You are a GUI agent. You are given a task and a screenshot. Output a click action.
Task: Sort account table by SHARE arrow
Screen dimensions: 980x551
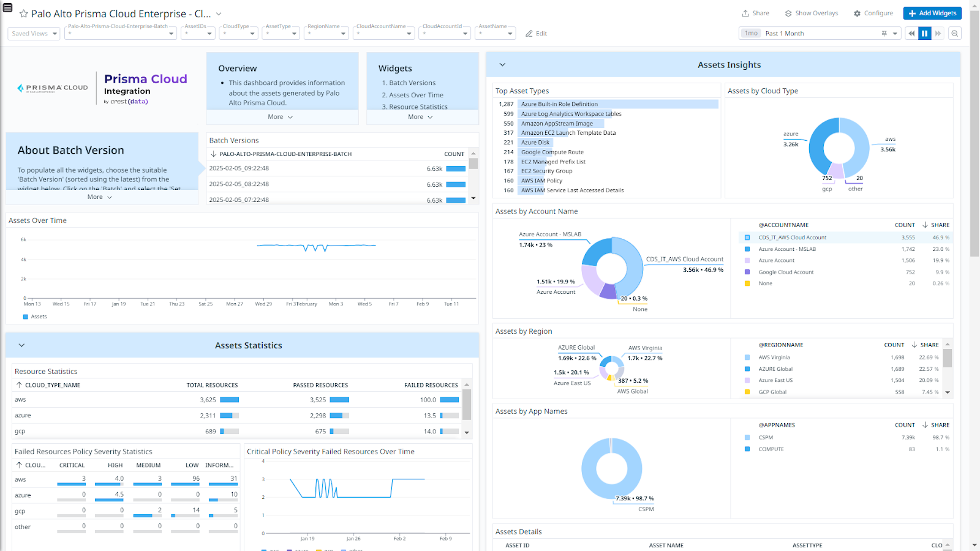coord(925,225)
